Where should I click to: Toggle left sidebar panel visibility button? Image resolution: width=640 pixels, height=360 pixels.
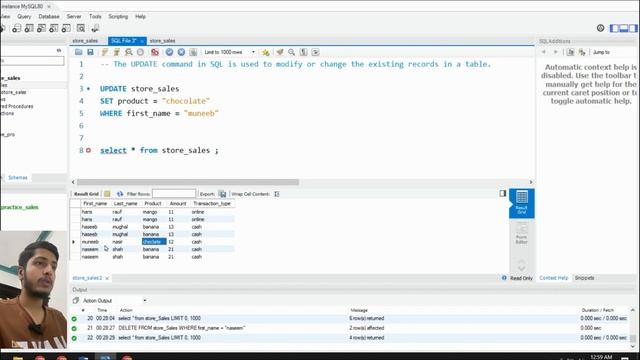tap(614, 28)
